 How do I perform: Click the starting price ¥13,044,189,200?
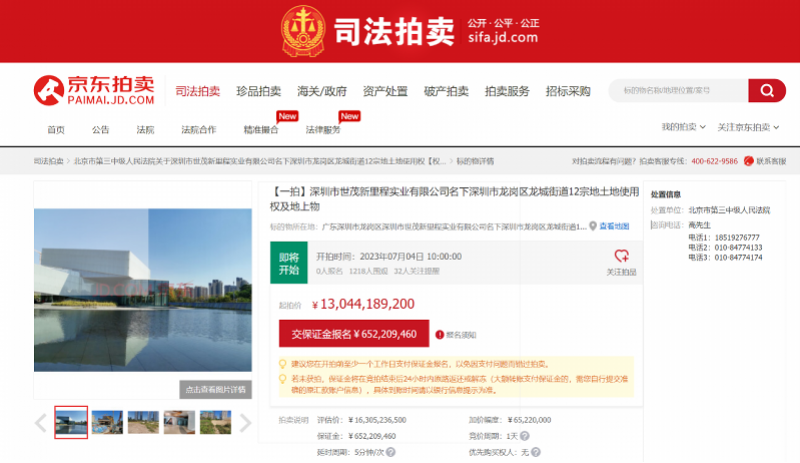(x=363, y=304)
